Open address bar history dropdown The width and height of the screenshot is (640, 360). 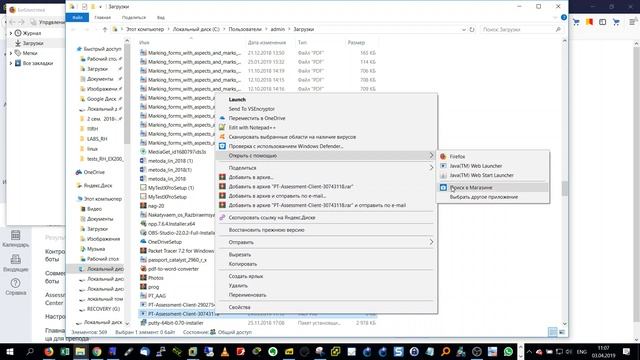[464, 29]
